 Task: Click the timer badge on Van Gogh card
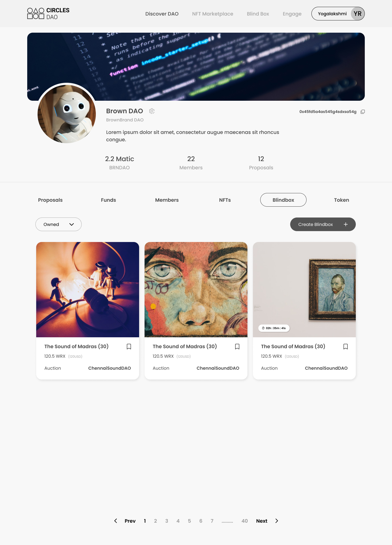pyautogui.click(x=274, y=328)
